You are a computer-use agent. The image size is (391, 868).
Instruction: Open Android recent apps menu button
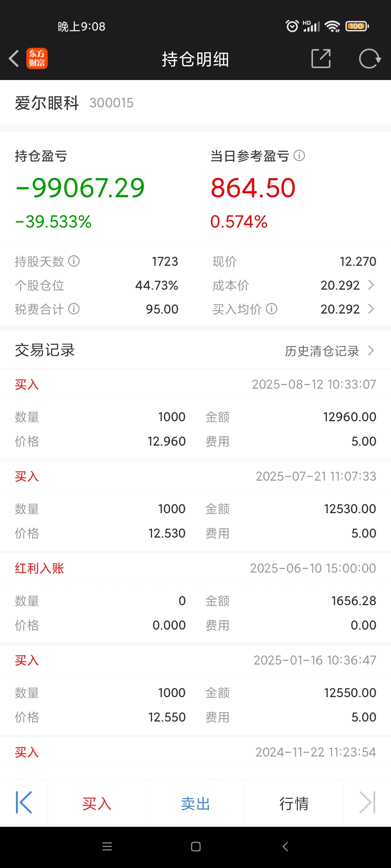tap(107, 846)
